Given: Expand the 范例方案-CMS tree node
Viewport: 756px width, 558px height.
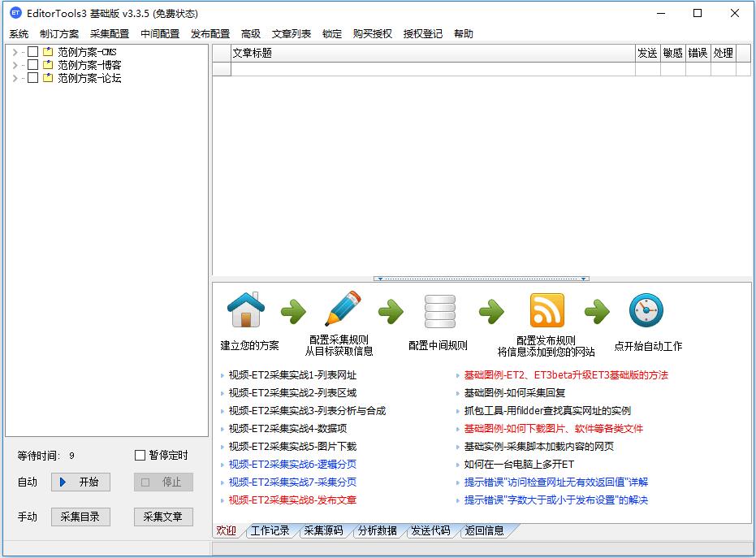Looking at the screenshot, I should (x=16, y=51).
